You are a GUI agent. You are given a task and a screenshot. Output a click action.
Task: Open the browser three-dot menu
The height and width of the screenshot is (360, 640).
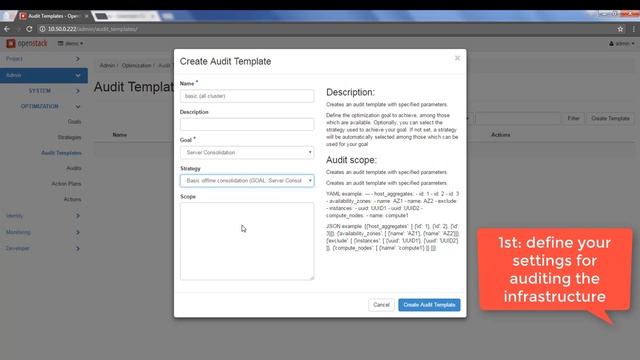[633, 29]
